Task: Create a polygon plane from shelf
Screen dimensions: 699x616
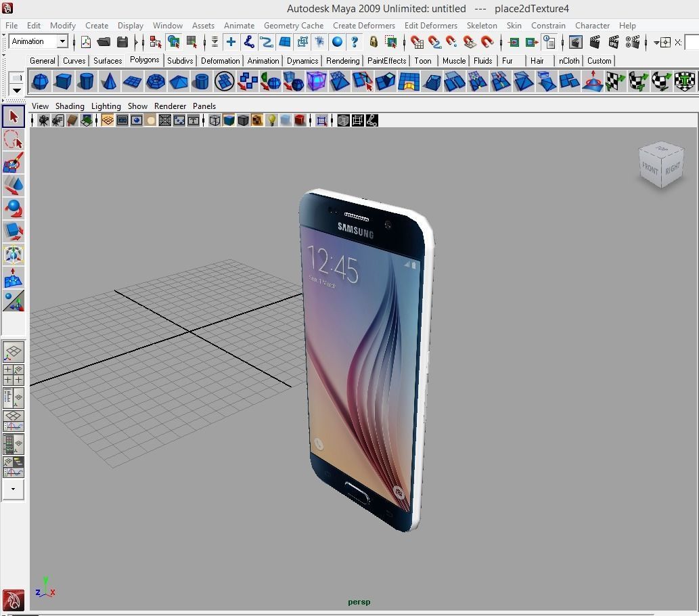Action: tap(133, 82)
